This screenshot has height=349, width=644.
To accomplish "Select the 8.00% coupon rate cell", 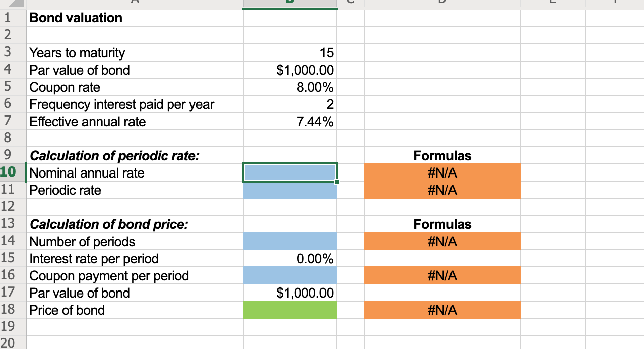I will pyautogui.click(x=289, y=87).
